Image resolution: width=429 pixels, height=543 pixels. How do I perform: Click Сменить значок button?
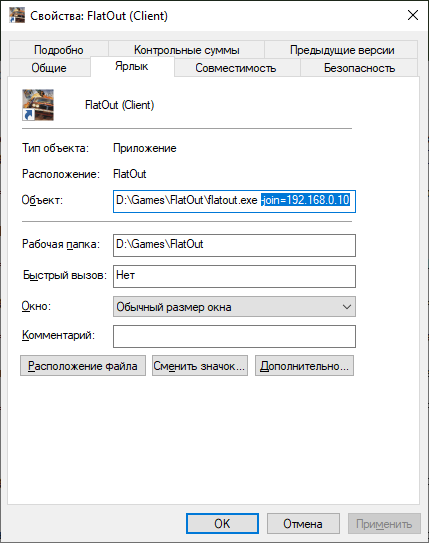[x=200, y=365]
